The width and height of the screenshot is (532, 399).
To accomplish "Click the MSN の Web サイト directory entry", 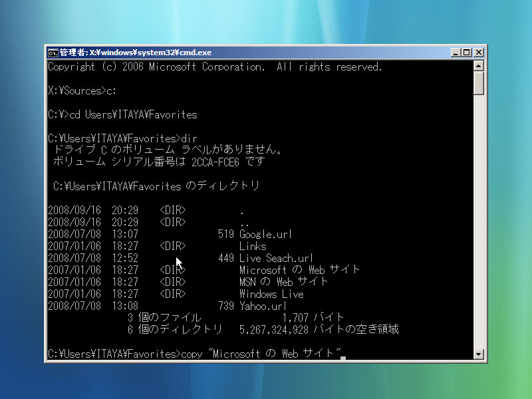I will point(284,282).
